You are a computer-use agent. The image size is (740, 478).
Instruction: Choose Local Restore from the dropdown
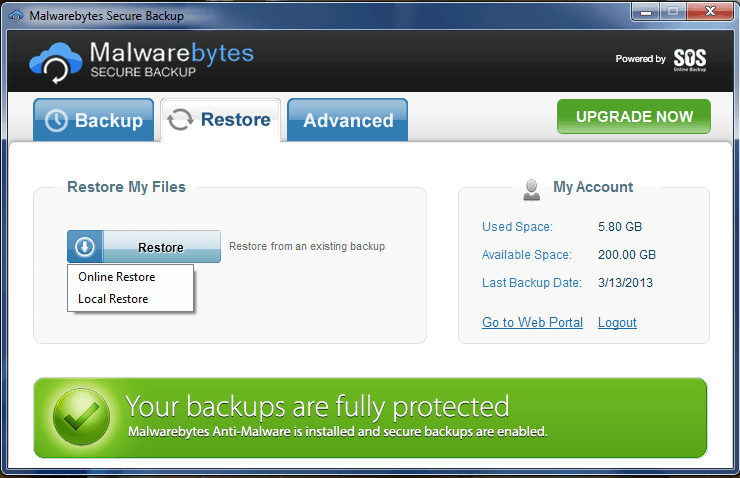(x=113, y=299)
